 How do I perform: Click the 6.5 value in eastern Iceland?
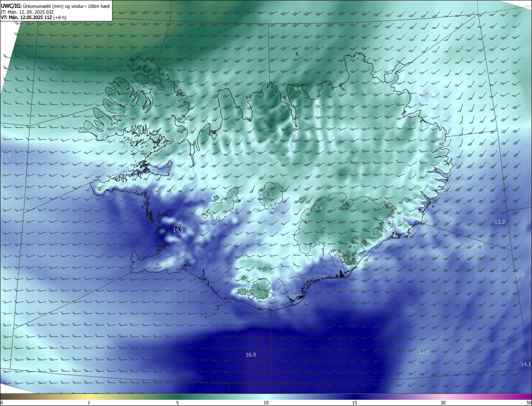click(410, 126)
